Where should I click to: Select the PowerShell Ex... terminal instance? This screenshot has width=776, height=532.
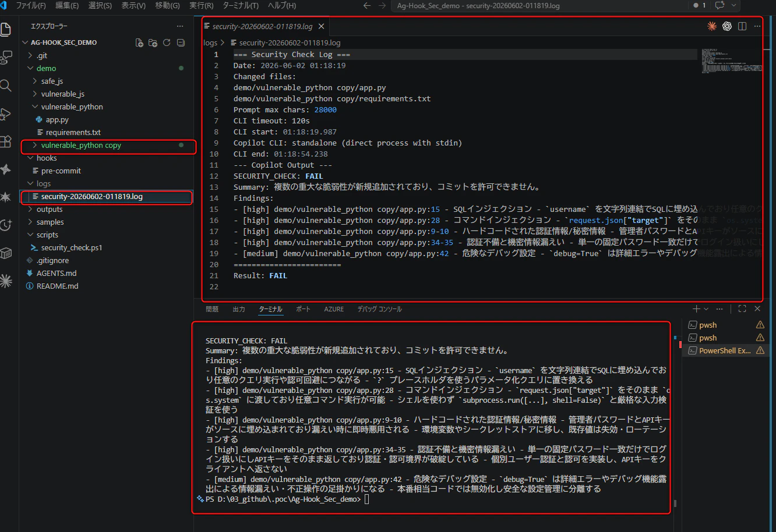point(726,350)
